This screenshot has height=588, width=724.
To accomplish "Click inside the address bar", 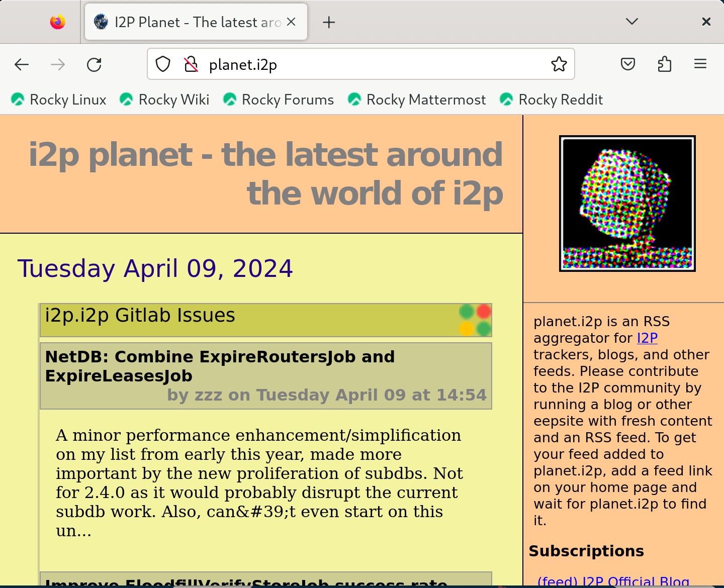I will tap(352, 64).
